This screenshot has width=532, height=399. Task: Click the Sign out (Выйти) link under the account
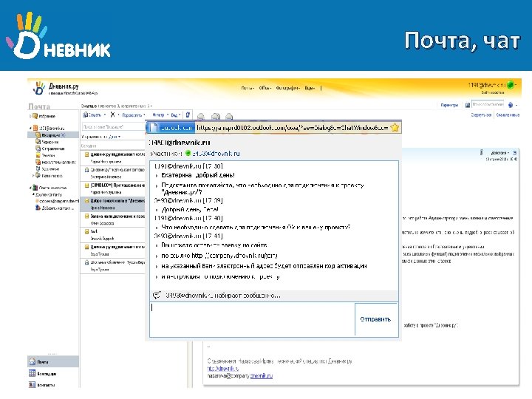click(493, 92)
